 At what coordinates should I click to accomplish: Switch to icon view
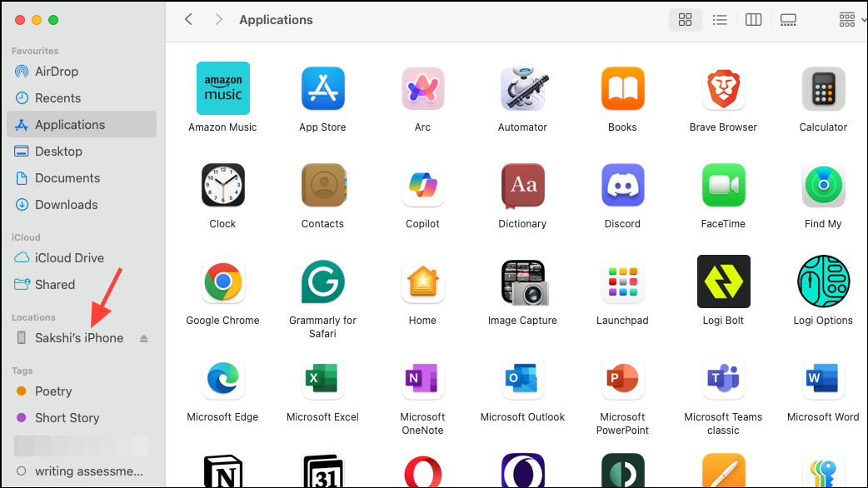pos(686,20)
